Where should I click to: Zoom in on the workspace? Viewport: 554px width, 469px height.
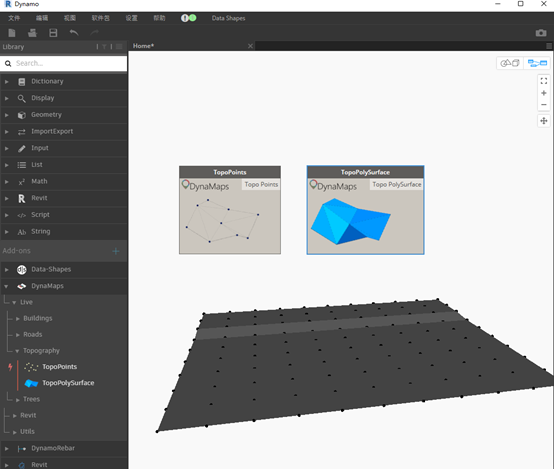543,93
